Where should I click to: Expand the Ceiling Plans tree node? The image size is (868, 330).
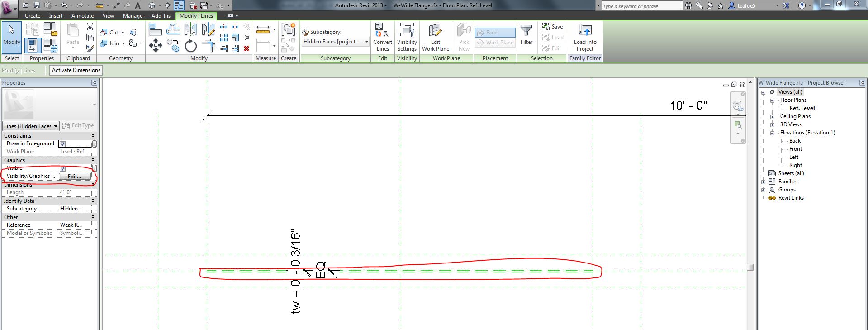pos(772,117)
